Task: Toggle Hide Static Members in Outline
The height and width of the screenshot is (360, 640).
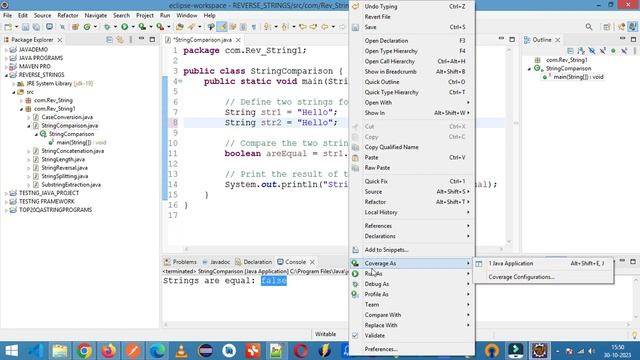Action: (x=602, y=51)
